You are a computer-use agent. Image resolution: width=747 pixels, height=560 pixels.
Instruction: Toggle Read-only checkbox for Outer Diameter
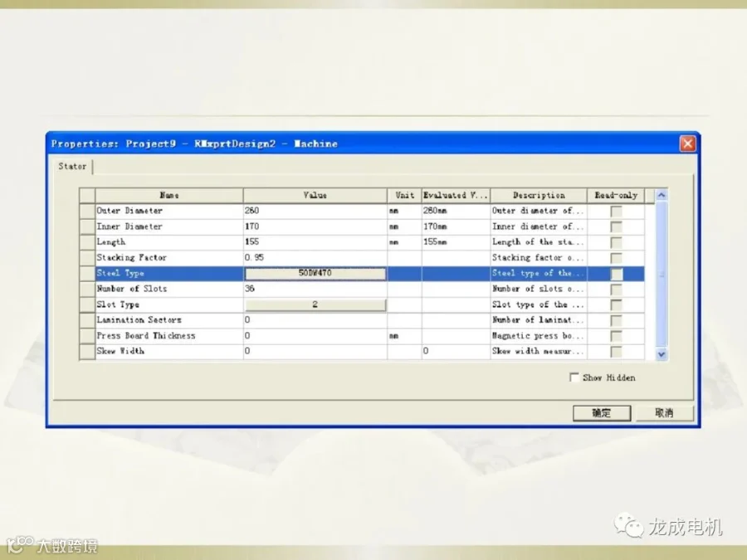pos(616,211)
